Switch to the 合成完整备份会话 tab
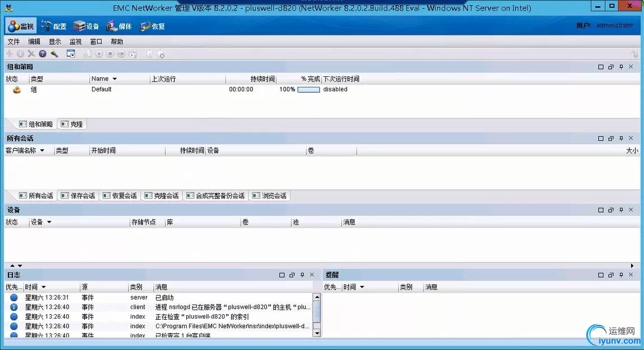 (215, 196)
